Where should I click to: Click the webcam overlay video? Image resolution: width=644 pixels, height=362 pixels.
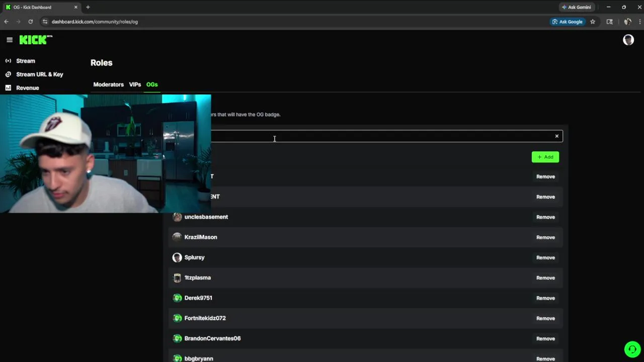tap(106, 154)
